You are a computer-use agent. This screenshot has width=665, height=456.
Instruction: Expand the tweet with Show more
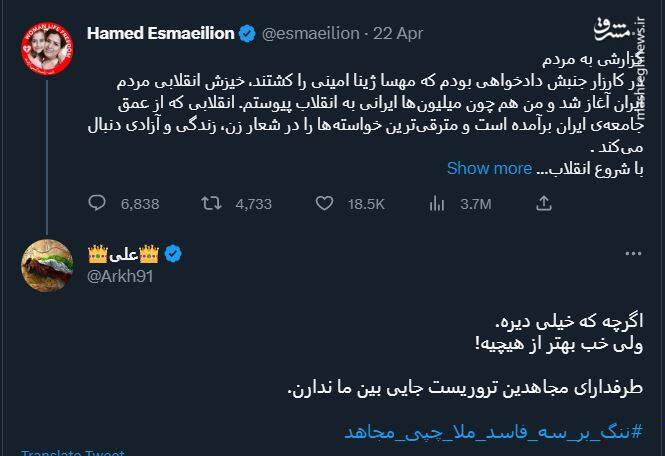tap(489, 168)
